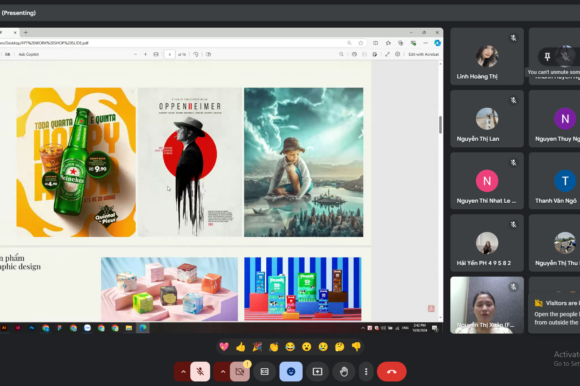Click Ask Copilot in PDF toolbar
Viewport: 580px width, 386px height.
(28, 54)
